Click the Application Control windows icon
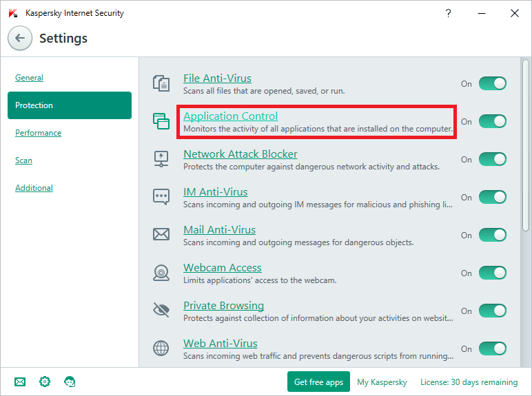This screenshot has width=532, height=396. (x=161, y=121)
